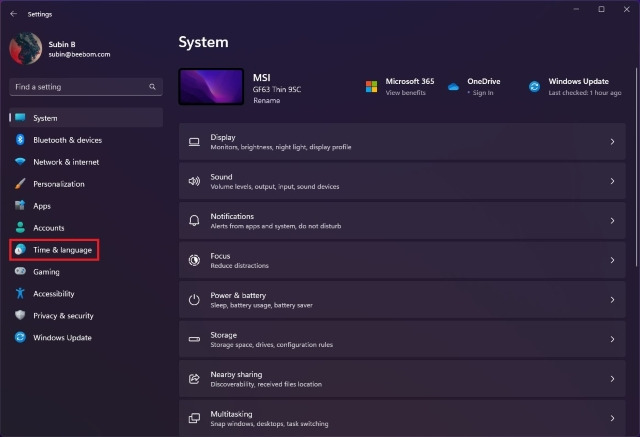Click the subin@beebom.com email text

click(79, 54)
